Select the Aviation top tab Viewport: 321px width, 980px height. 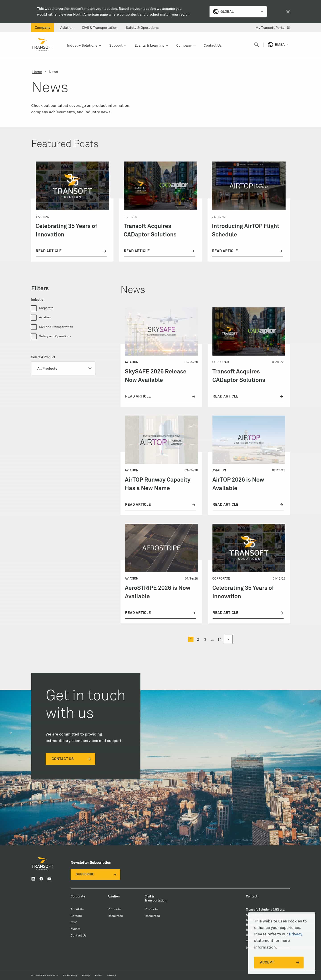pos(67,27)
